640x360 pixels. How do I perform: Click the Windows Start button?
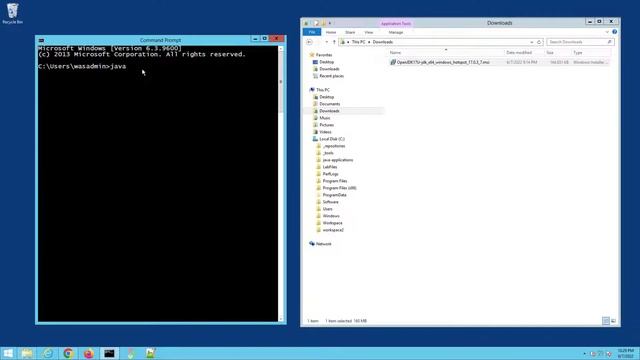pos(8,353)
